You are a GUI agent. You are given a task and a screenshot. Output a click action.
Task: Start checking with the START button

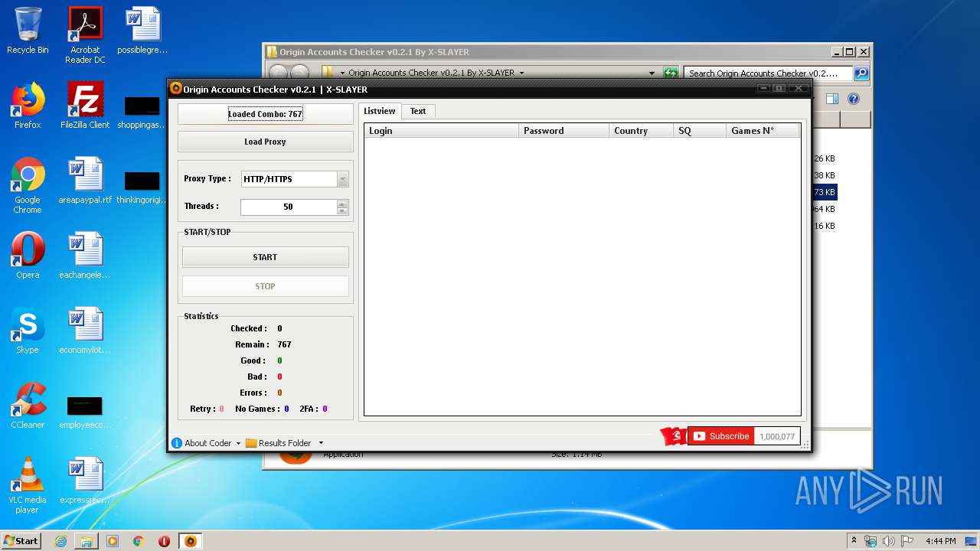point(265,257)
